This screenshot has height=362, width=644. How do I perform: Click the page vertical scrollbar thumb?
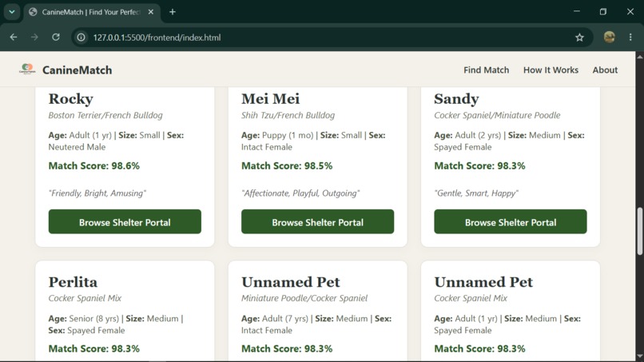coord(640,232)
